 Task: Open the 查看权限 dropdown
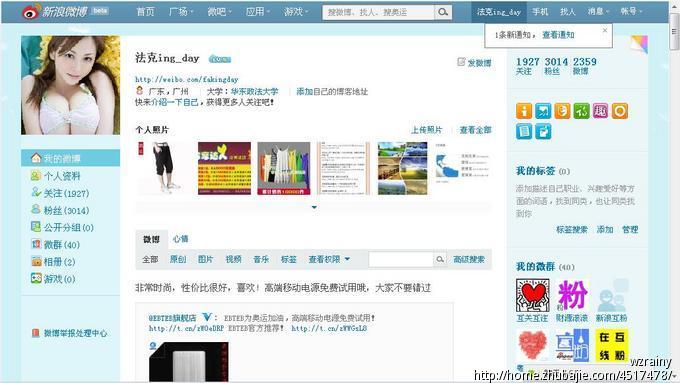click(x=329, y=259)
